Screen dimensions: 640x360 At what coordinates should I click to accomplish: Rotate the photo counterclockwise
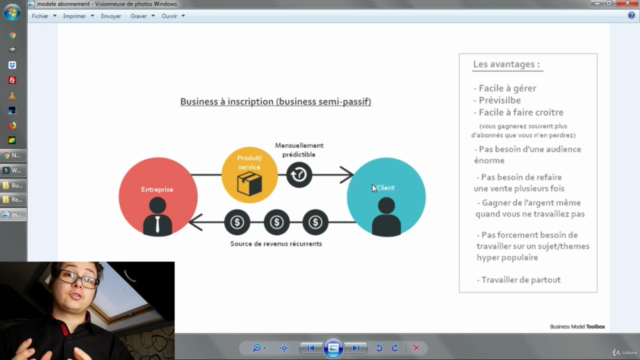pos(379,348)
